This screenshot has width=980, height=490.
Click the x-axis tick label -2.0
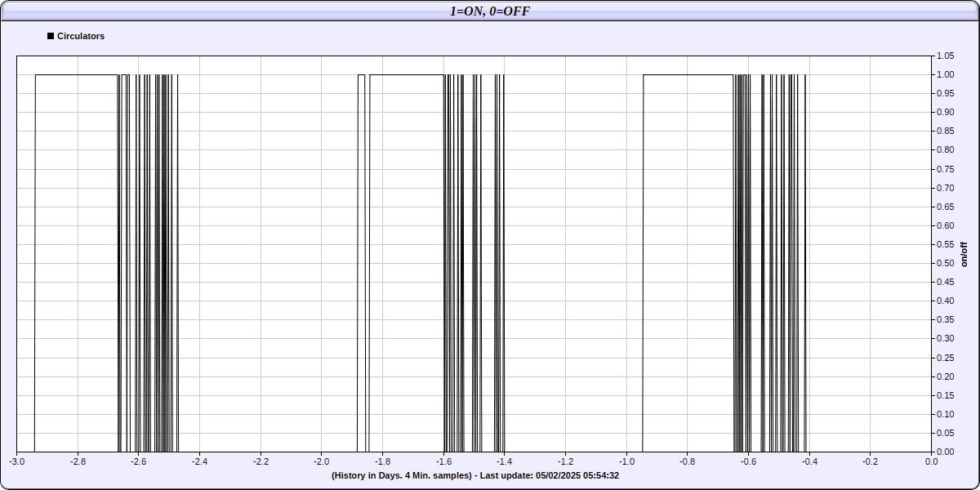[322, 461]
